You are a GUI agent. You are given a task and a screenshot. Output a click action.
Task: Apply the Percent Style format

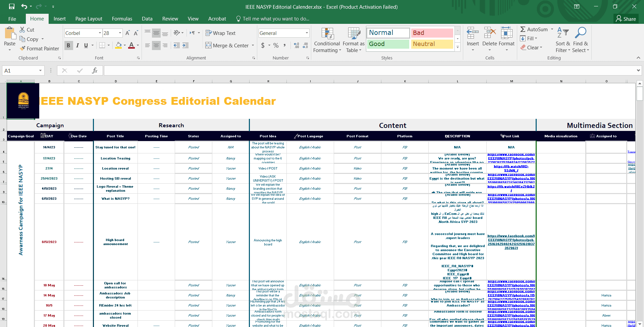tap(276, 45)
